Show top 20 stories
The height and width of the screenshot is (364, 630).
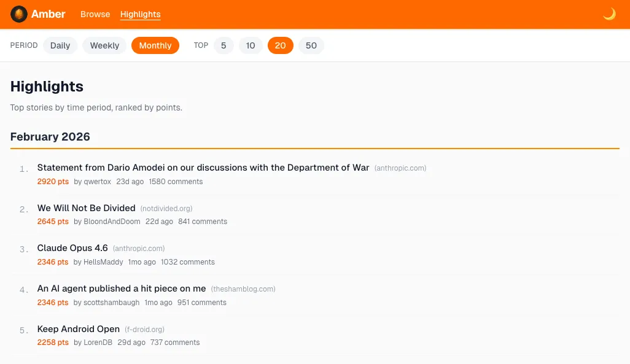281,45
